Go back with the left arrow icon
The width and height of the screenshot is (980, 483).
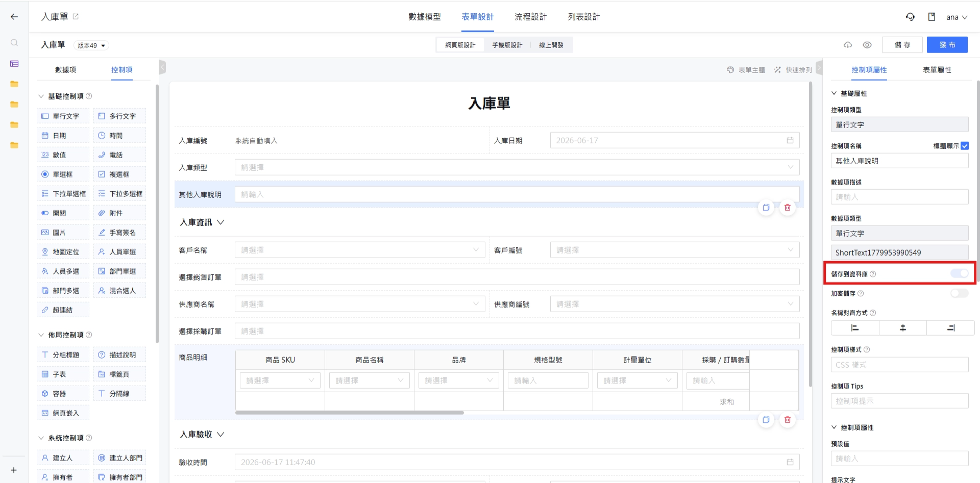click(x=14, y=17)
